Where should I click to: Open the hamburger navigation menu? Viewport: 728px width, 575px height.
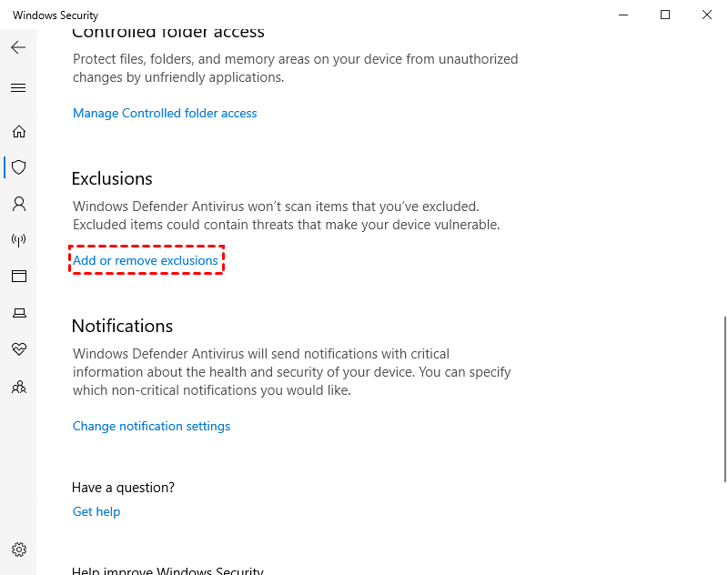click(18, 88)
